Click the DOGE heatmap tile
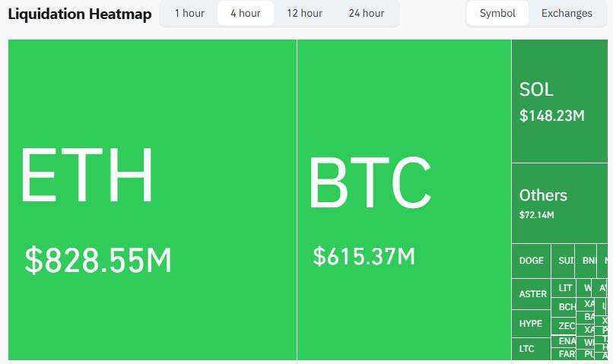Viewport: 613px width, 364px height. tap(532, 261)
